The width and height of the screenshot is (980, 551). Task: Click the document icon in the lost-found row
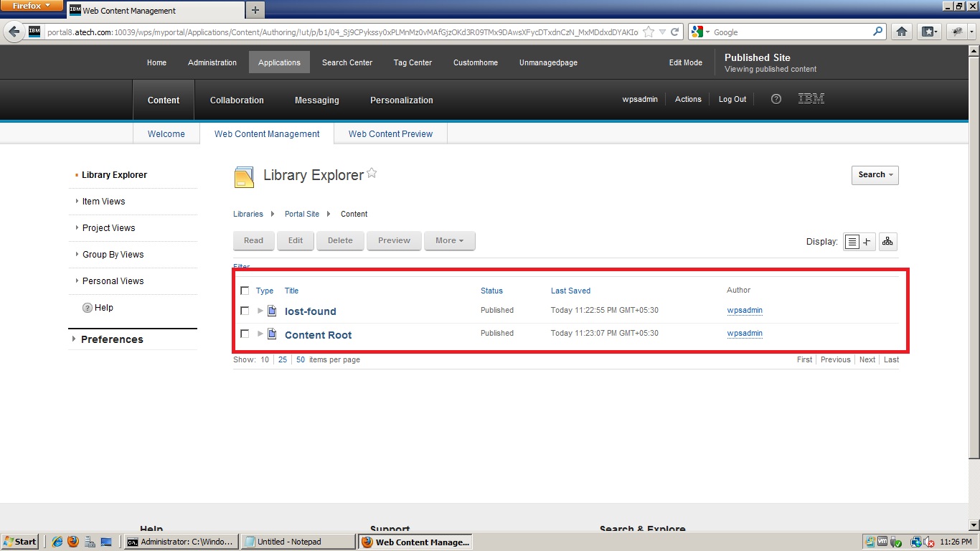click(x=272, y=311)
